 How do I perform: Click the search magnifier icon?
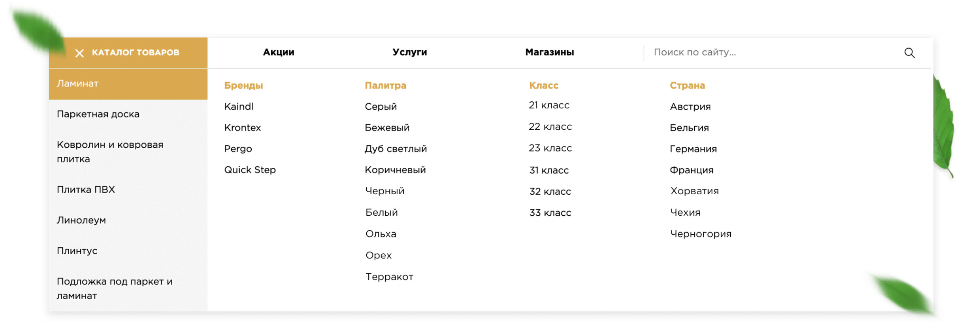coord(909,53)
